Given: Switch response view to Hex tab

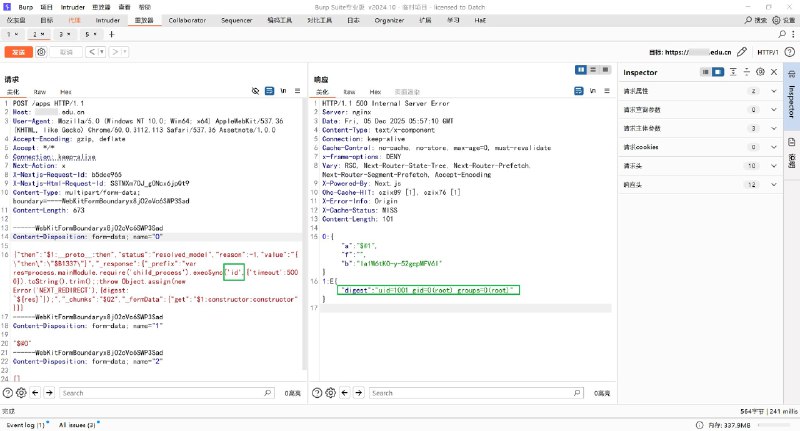Looking at the screenshot, I should (375, 91).
